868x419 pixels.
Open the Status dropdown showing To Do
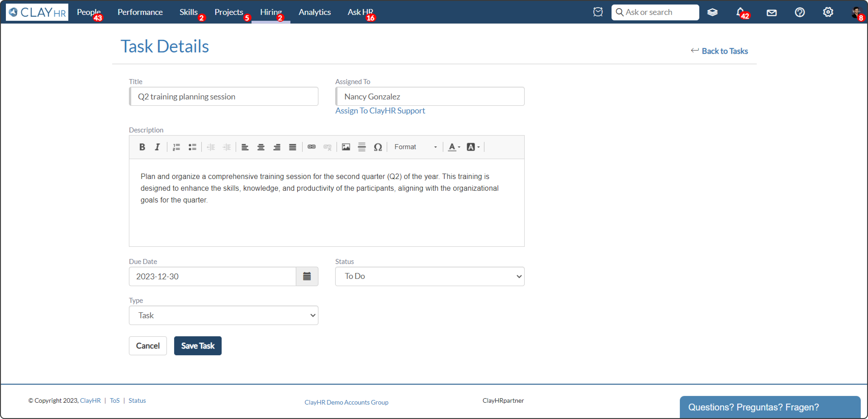(429, 276)
